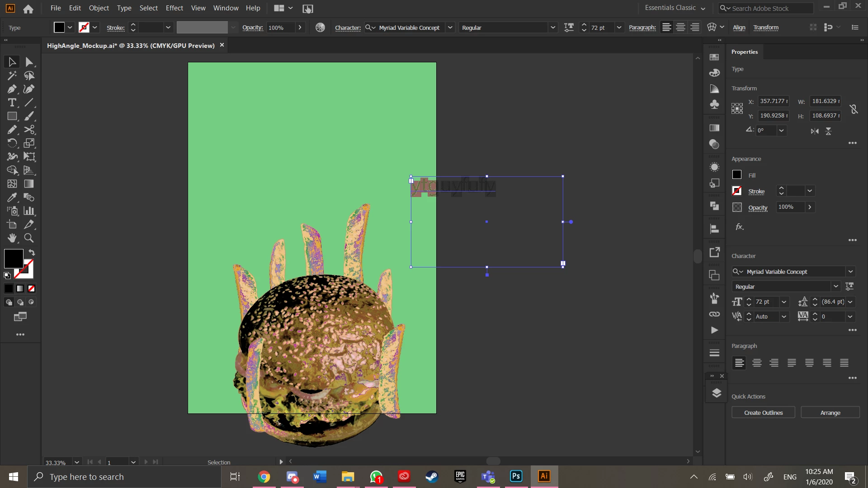
Task: Enable center paragraph alignment in Properties
Action: (757, 363)
